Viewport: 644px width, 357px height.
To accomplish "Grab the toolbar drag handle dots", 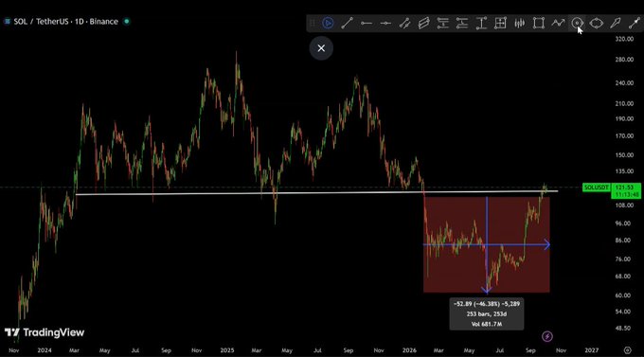I will (x=313, y=24).
